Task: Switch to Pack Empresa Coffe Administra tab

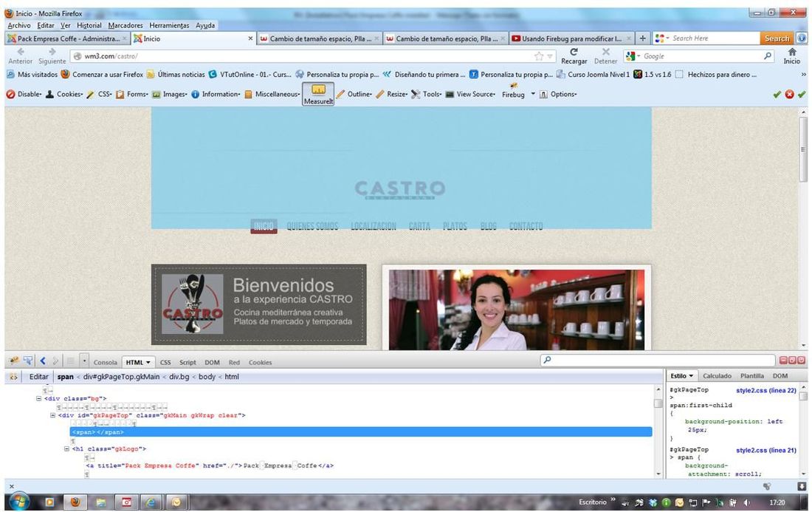Action: tap(67, 38)
